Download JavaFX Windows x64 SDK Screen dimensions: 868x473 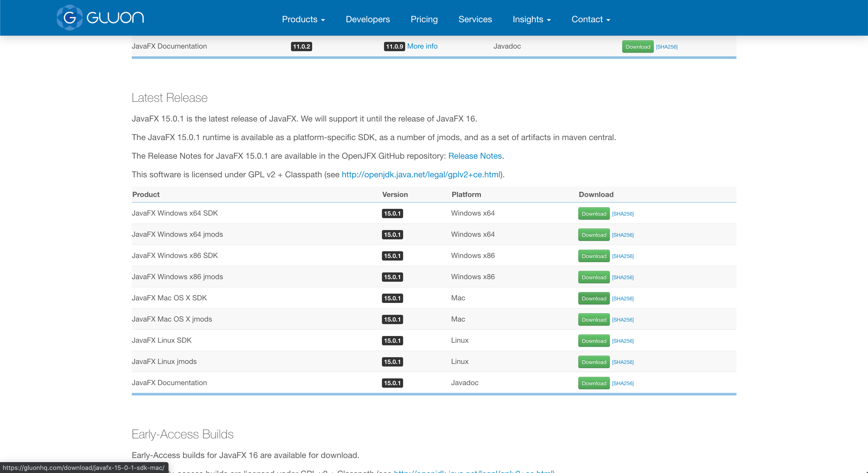(594, 214)
